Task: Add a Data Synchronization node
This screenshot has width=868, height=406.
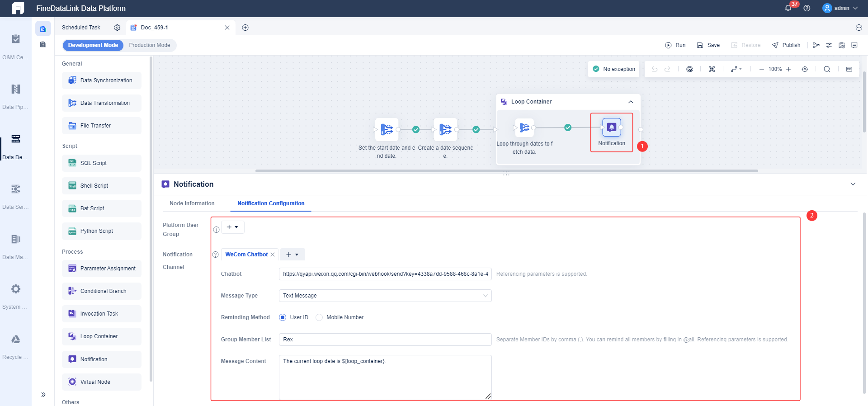Action: [x=102, y=80]
